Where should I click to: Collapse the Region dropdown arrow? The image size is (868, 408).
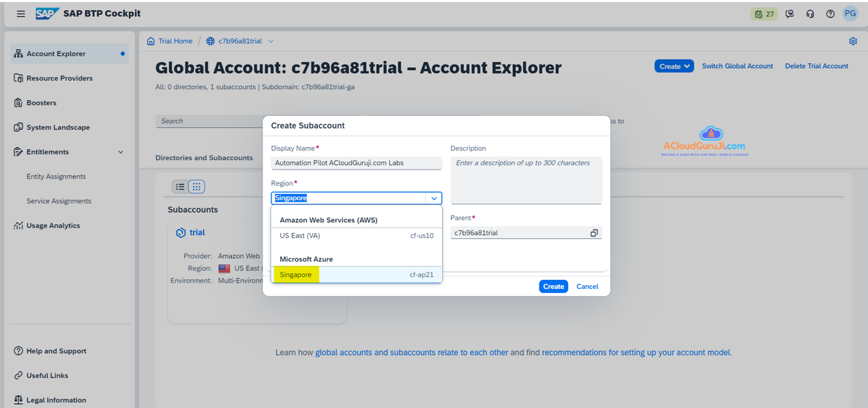[x=434, y=198]
